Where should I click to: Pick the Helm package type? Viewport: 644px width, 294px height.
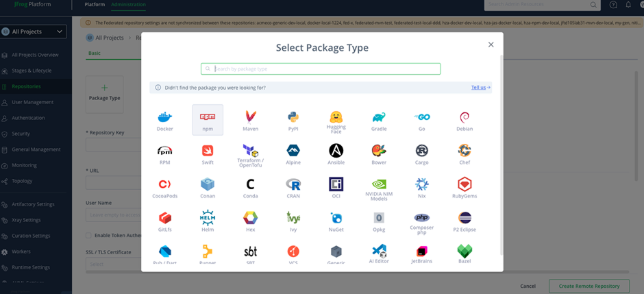(x=208, y=221)
